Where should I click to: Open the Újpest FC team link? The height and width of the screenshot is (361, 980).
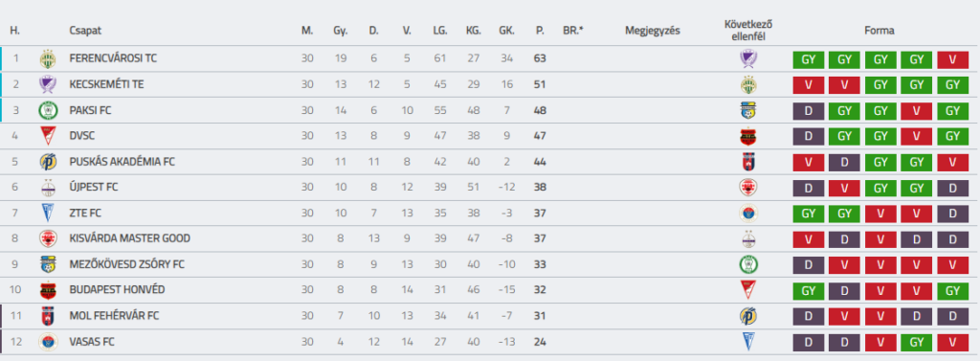[94, 187]
